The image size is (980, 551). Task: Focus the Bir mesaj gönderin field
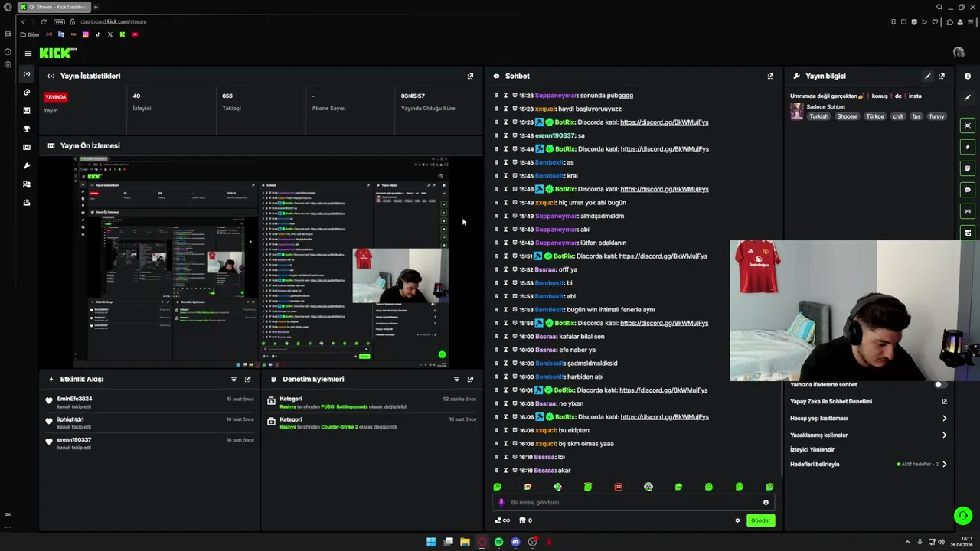tap(632, 502)
